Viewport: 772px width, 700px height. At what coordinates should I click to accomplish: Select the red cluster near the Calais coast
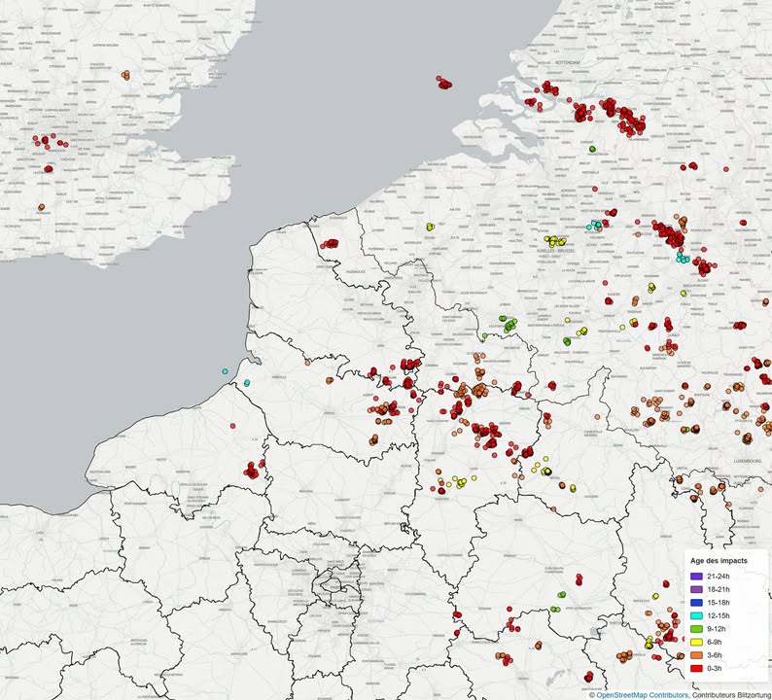click(331, 244)
